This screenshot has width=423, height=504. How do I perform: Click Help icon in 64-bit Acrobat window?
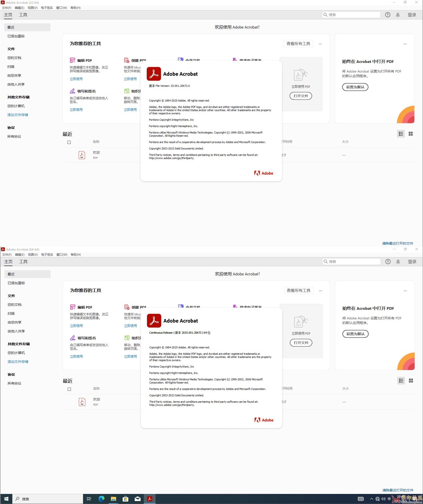[388, 262]
